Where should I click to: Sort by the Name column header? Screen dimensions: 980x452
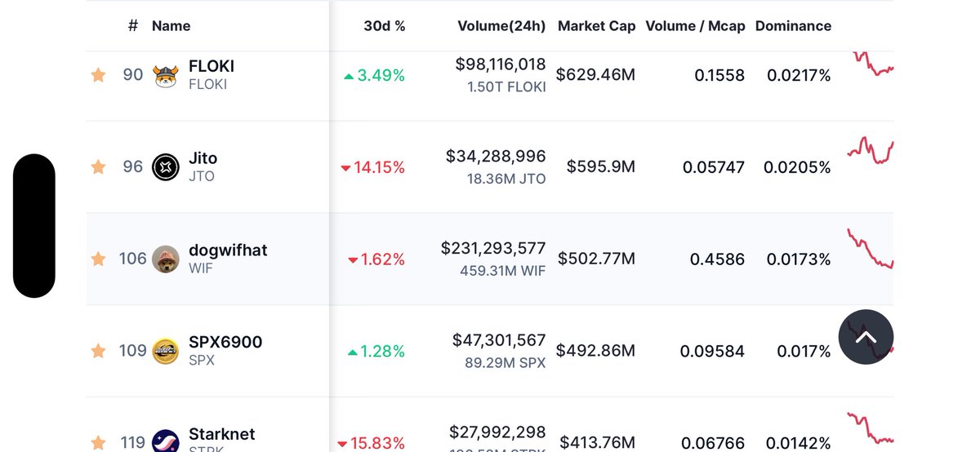tap(171, 26)
